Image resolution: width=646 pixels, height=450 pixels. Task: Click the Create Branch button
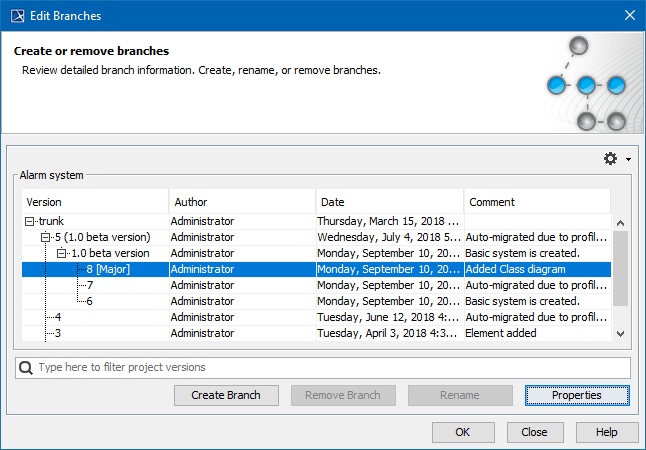pyautogui.click(x=225, y=395)
